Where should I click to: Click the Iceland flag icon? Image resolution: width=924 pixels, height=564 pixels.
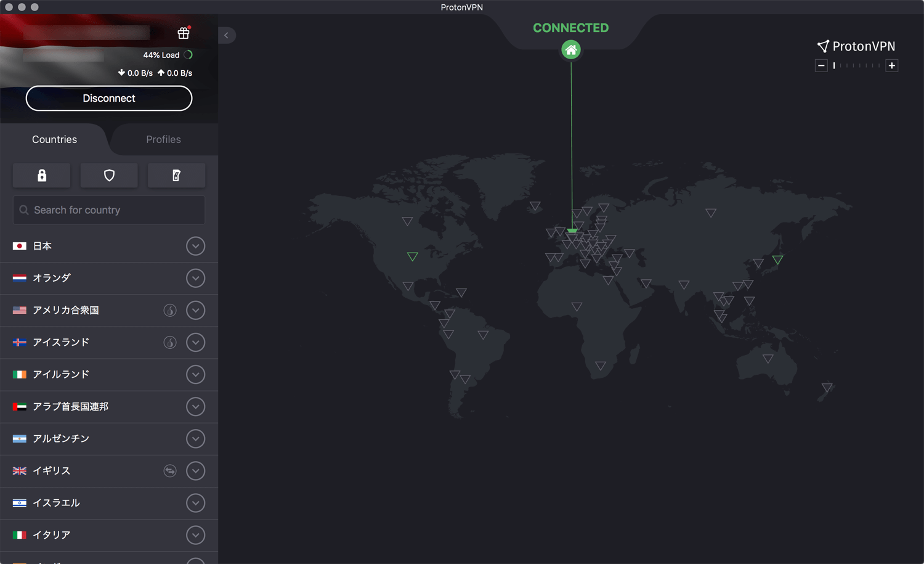pos(20,342)
